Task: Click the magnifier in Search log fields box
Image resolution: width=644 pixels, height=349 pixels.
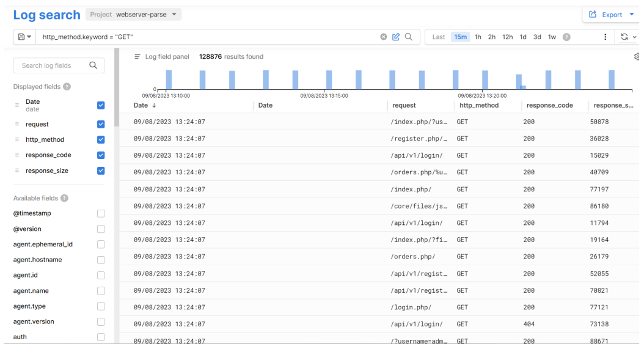Action: (93, 65)
